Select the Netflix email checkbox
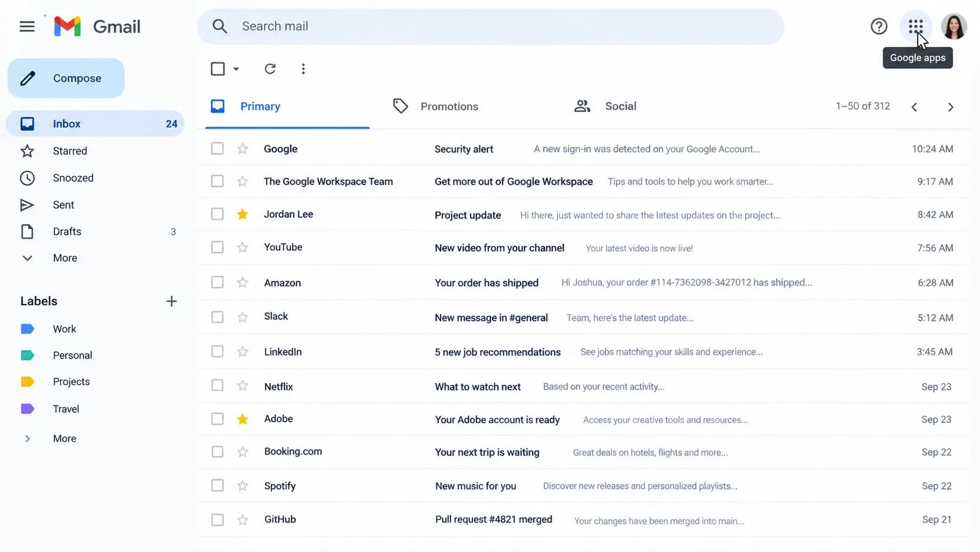980x552 pixels. [217, 385]
